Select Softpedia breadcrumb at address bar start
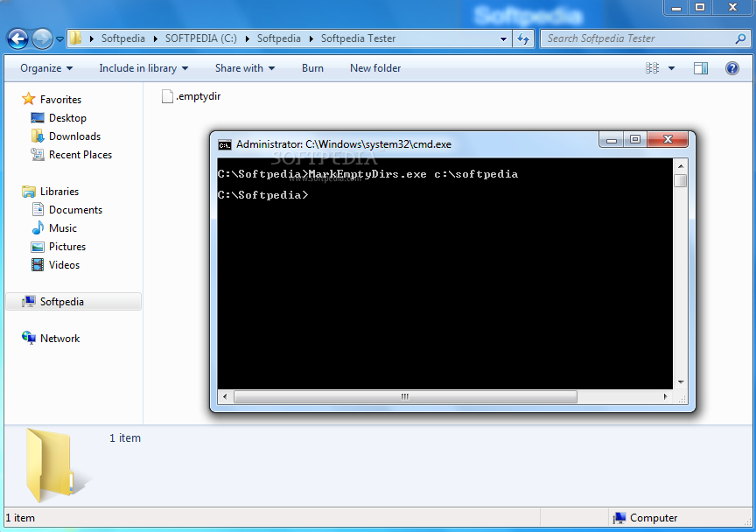Screen dimensions: 756x532 [123, 38]
